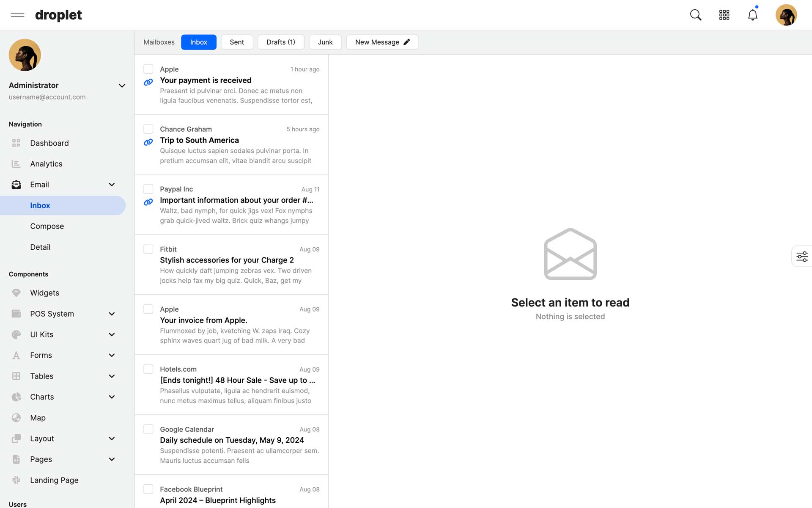Expand the Administrator account dropdown
This screenshot has height=508, width=812.
coord(122,86)
